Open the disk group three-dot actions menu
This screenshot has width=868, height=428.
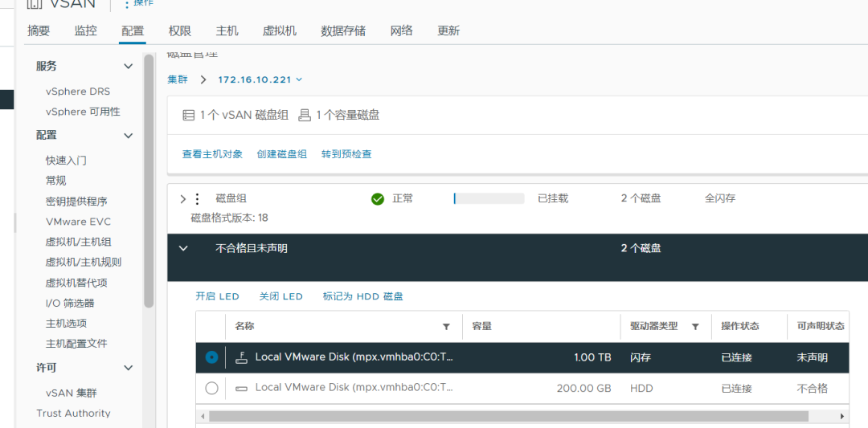click(x=197, y=199)
